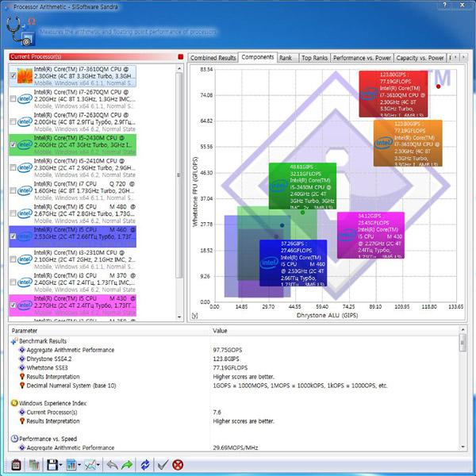This screenshot has height=476, width=476.
Task: Uncheck the Core i7-3610QM processor checkbox
Action: tap(13, 75)
